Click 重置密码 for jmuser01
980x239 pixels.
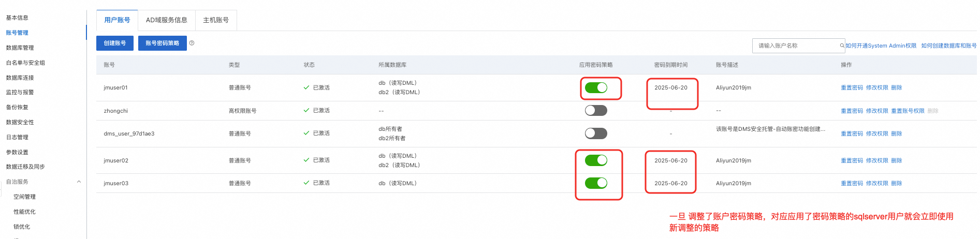tap(852, 87)
